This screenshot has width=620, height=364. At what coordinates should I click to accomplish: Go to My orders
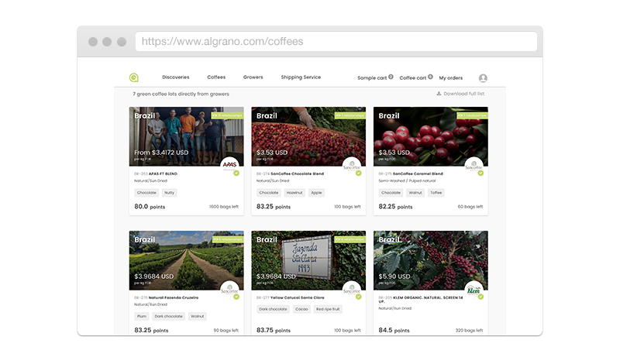(x=451, y=78)
